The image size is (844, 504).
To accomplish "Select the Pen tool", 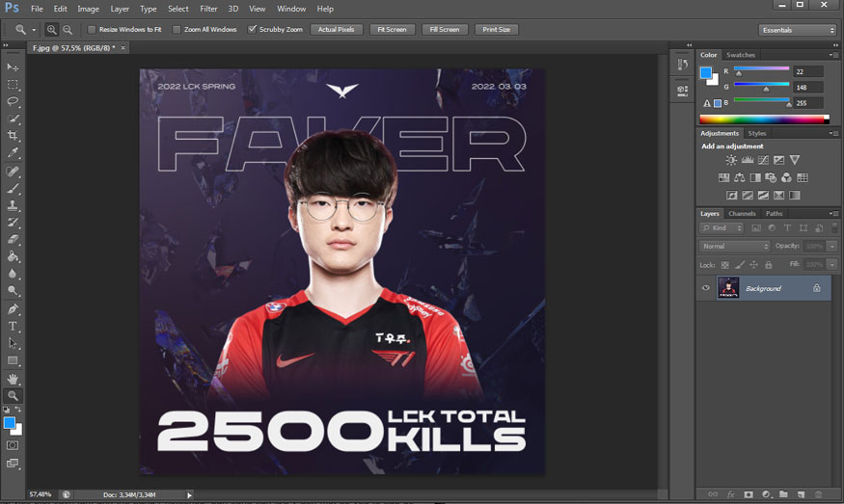I will [13, 308].
